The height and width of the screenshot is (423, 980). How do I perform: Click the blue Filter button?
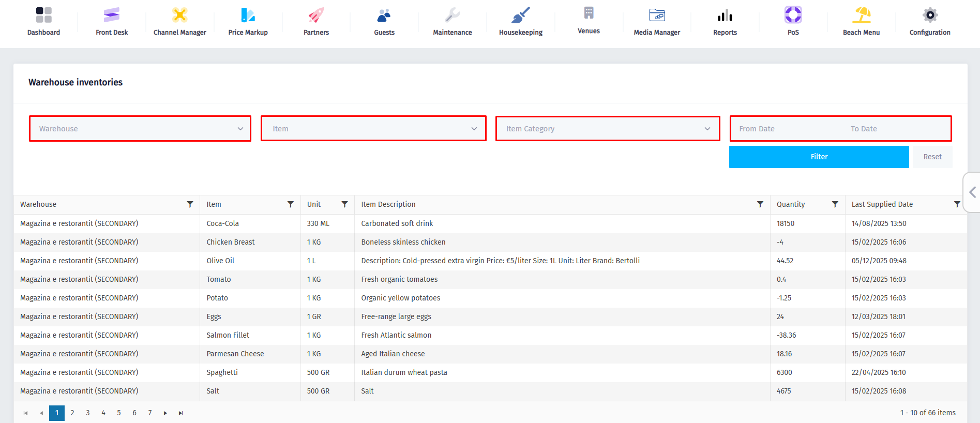pos(819,157)
